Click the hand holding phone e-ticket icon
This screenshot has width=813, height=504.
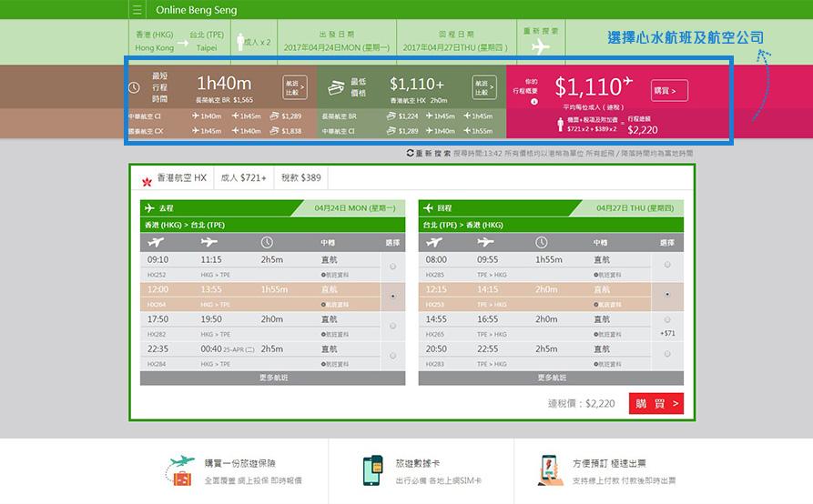(550, 470)
